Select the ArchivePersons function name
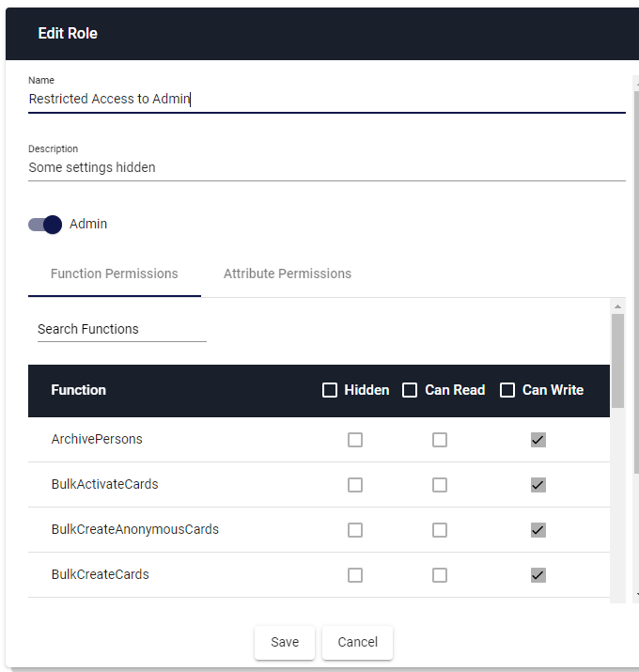This screenshot has width=639, height=672. click(x=97, y=439)
